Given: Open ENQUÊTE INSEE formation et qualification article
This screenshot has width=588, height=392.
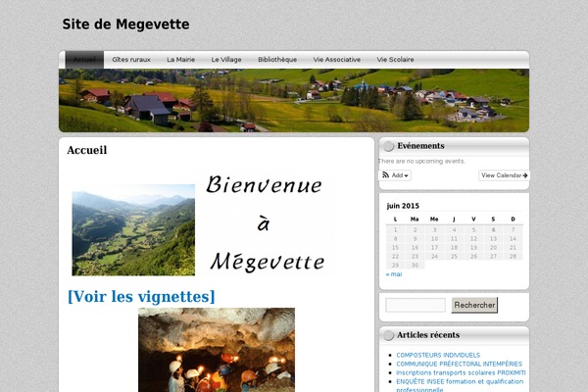Looking at the screenshot, I should tap(460, 385).
